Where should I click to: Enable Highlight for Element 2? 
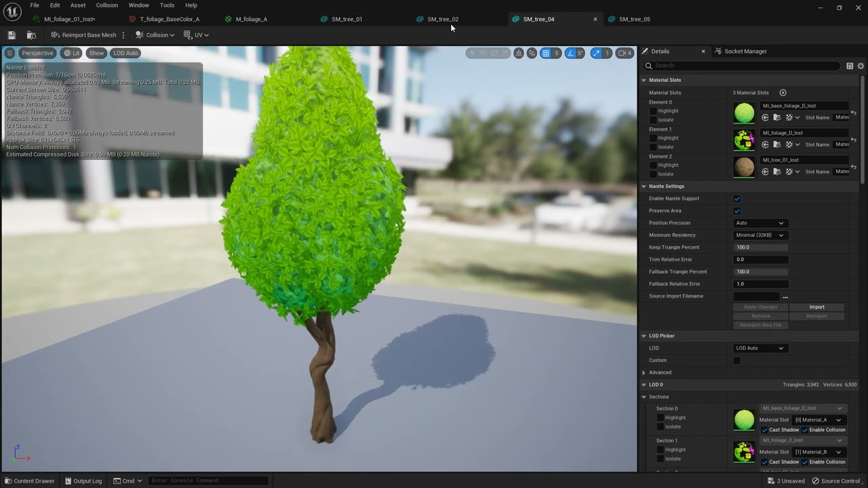(x=654, y=165)
